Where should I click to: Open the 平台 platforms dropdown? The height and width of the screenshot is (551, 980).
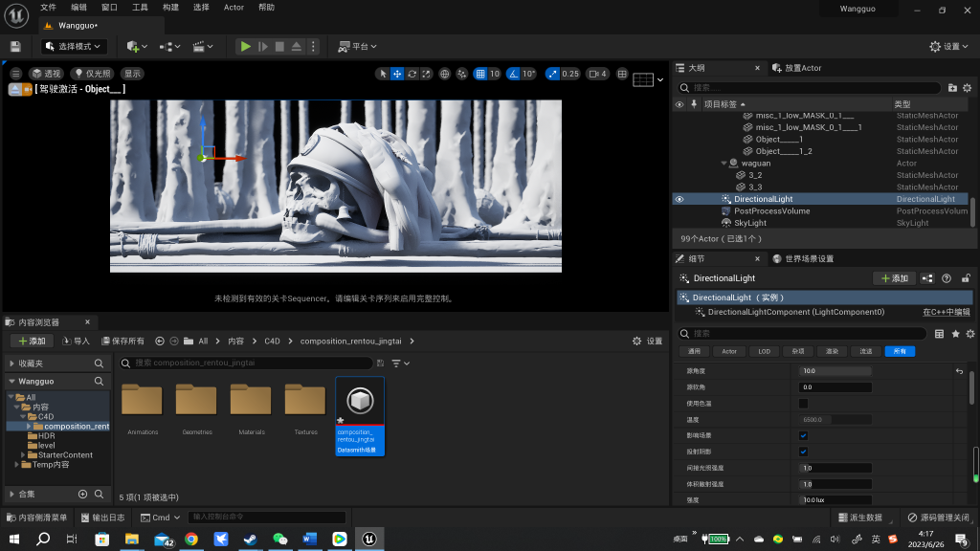[357, 47]
